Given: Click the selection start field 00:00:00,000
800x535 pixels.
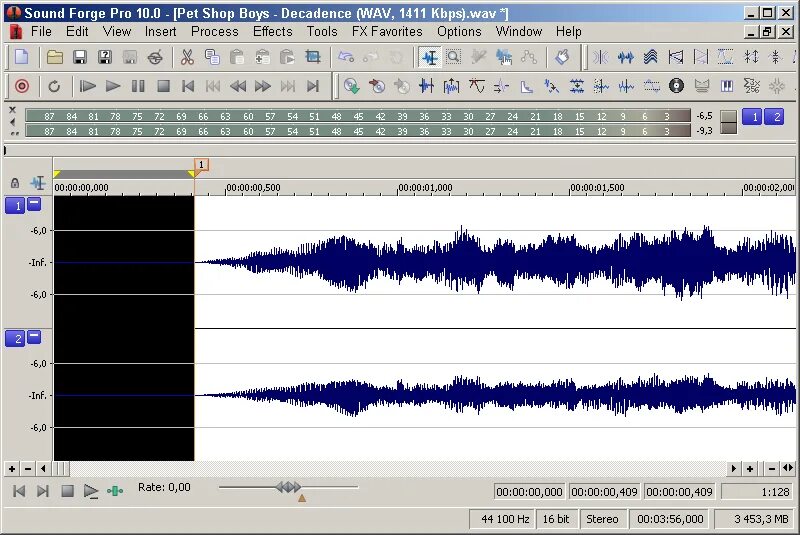Looking at the screenshot, I should click(x=529, y=492).
